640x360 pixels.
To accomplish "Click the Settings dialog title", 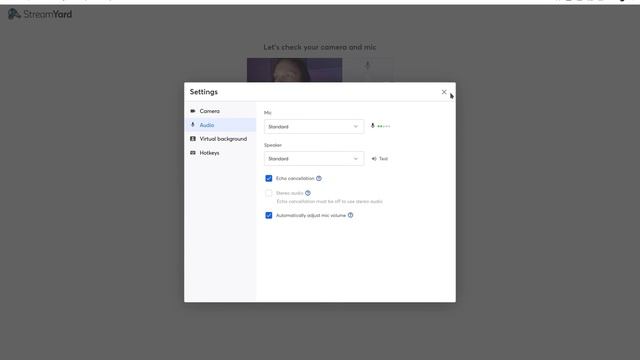I will (x=204, y=92).
